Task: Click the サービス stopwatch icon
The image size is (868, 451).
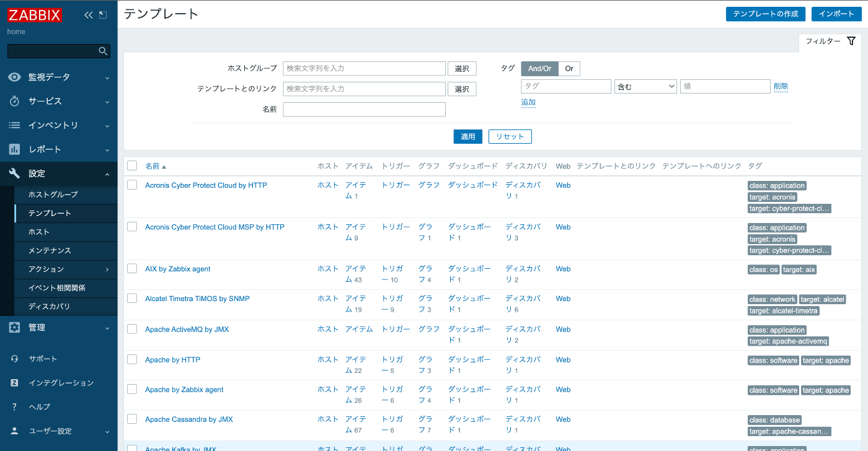Action: pos(14,101)
